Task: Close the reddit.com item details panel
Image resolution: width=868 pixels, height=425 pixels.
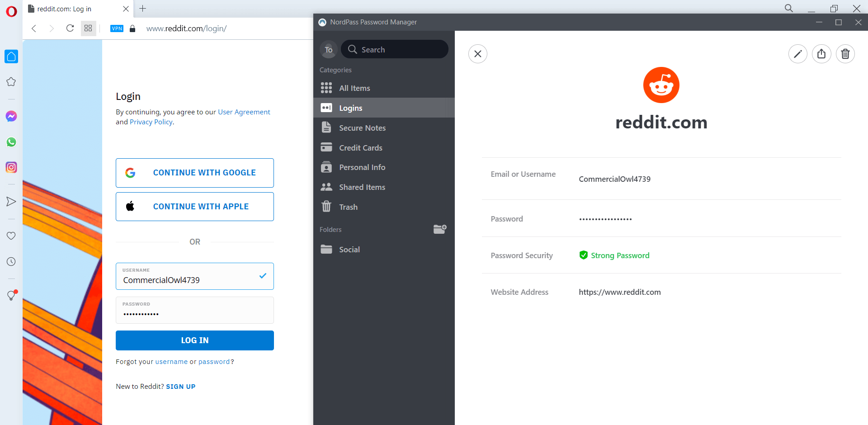Action: click(477, 54)
